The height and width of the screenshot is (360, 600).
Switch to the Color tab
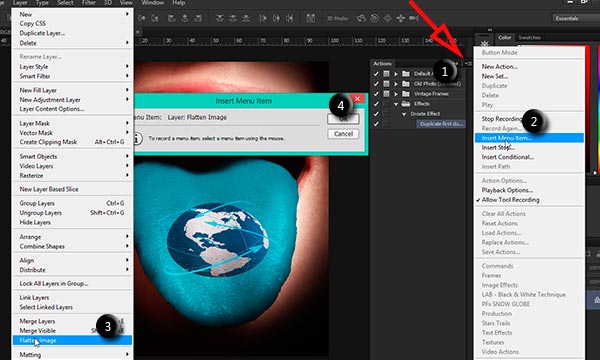(x=504, y=37)
